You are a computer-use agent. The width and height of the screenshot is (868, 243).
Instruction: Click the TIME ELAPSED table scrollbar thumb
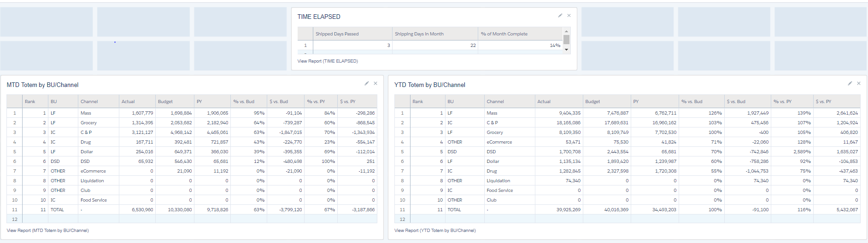[x=566, y=40]
